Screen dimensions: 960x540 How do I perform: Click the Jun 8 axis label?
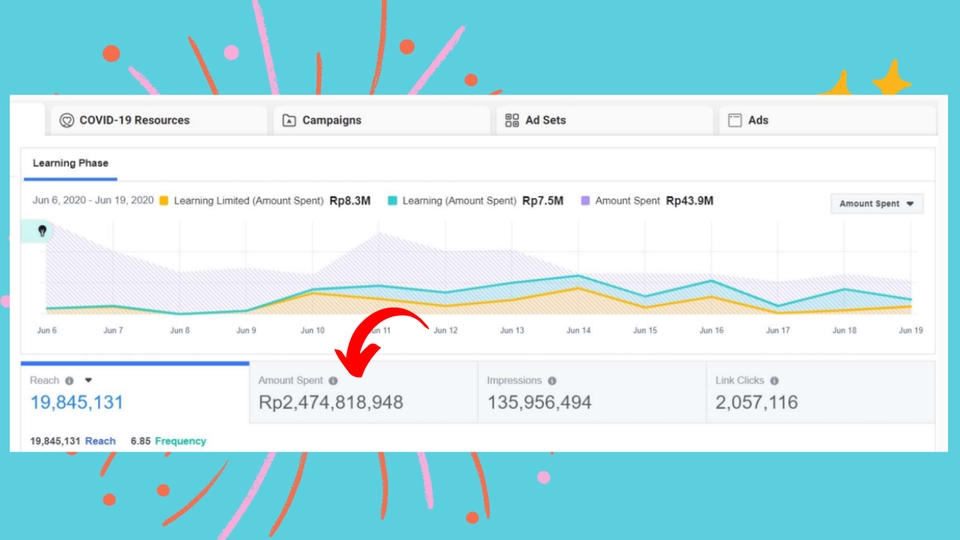180,331
